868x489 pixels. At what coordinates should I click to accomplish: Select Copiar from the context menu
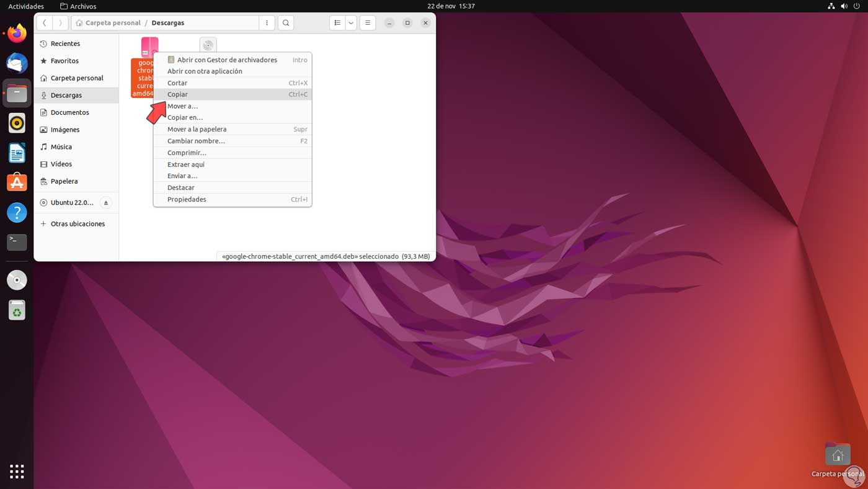tap(177, 94)
